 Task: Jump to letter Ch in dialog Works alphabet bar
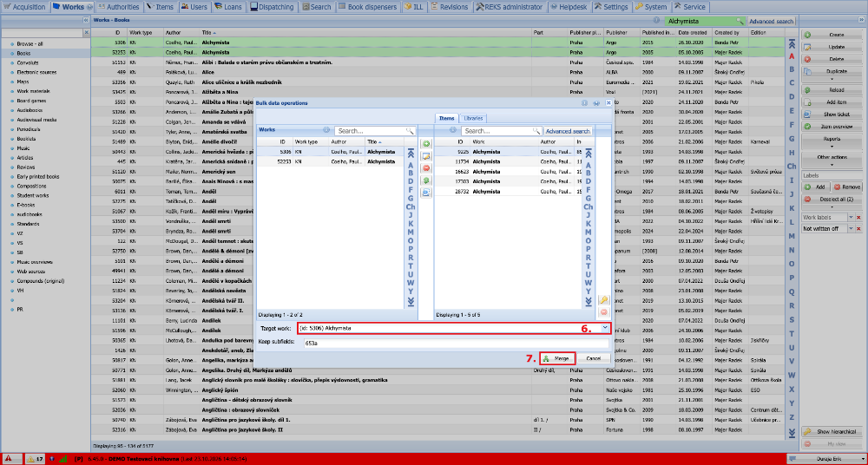click(x=411, y=206)
